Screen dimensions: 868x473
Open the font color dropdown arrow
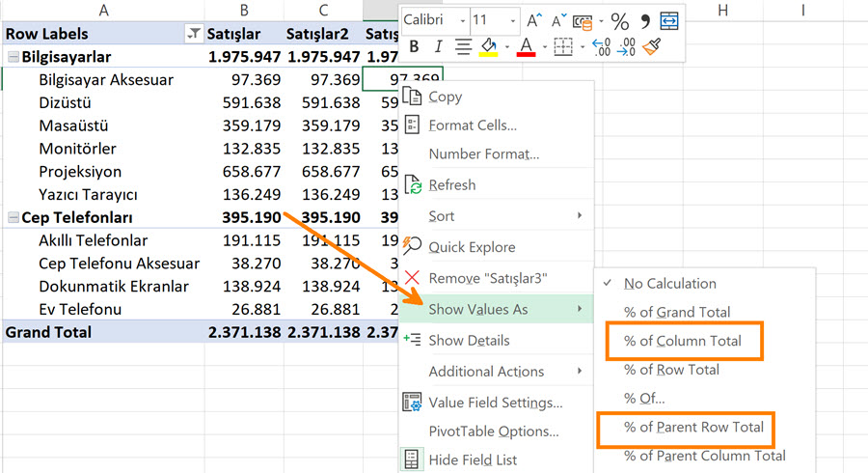coord(545,47)
